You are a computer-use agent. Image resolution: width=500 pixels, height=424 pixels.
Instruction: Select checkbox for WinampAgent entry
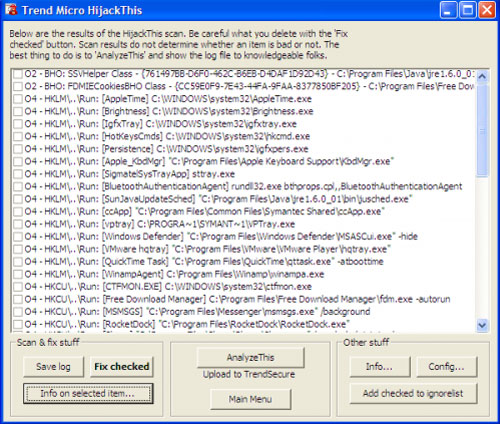(x=18, y=274)
